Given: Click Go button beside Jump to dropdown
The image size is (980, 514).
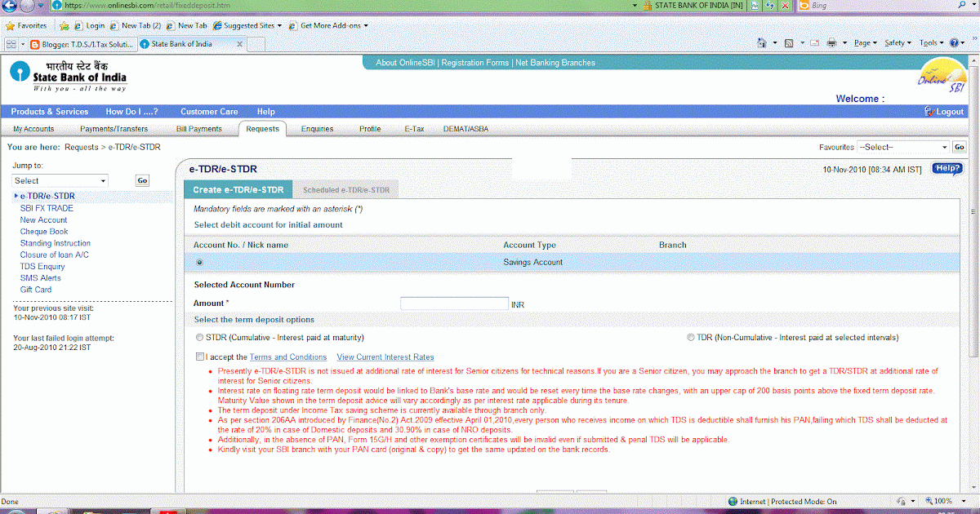Looking at the screenshot, I should click(142, 180).
